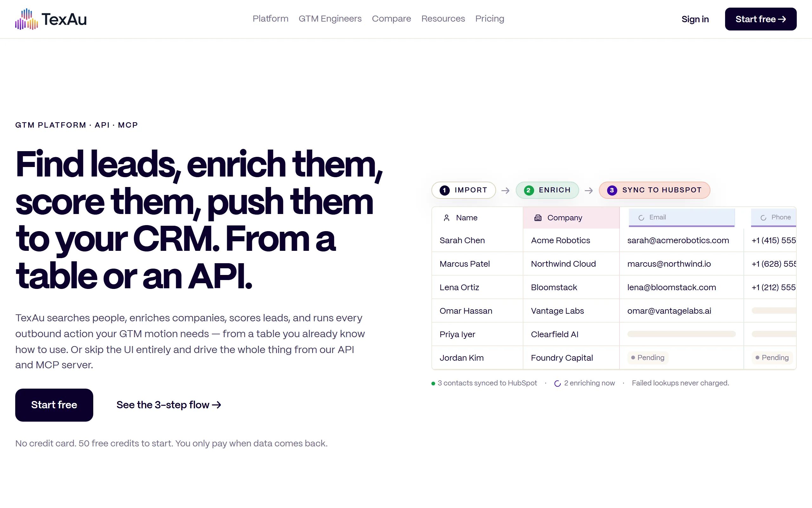Select the Enrich step pill
Viewport: 812px width, 508px height.
pos(547,190)
